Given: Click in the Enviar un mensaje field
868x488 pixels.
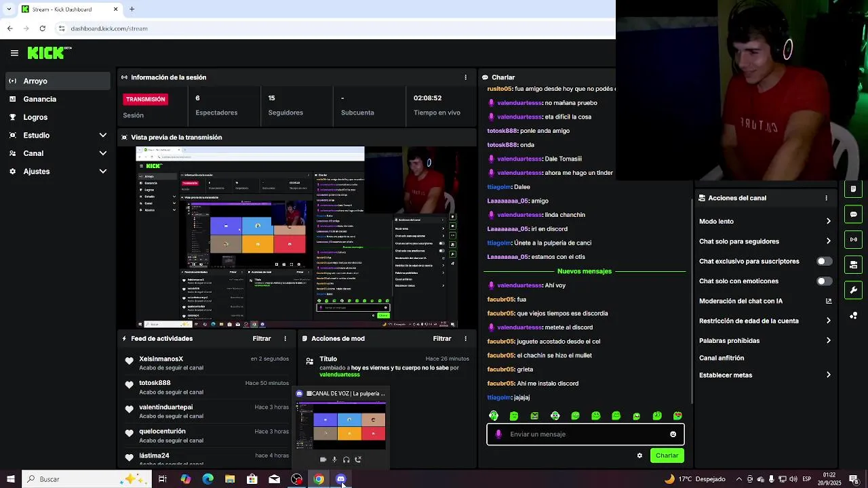Looking at the screenshot, I should pos(585,434).
